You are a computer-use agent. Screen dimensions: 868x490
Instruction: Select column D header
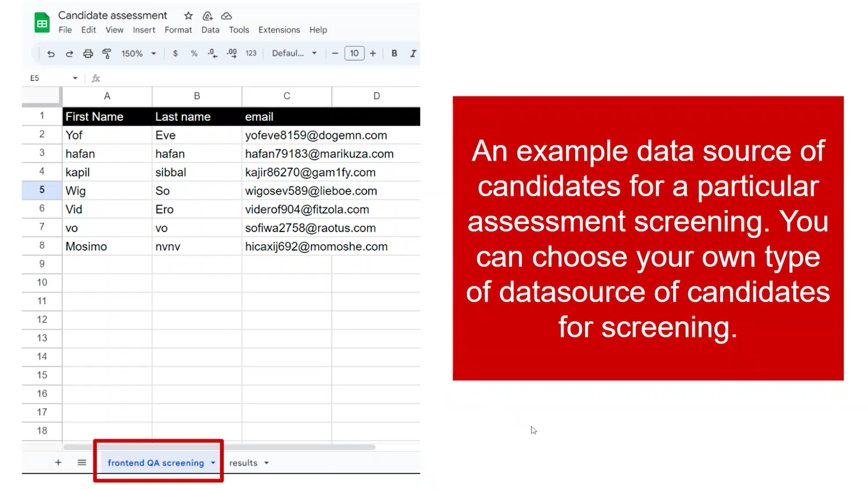pos(376,96)
